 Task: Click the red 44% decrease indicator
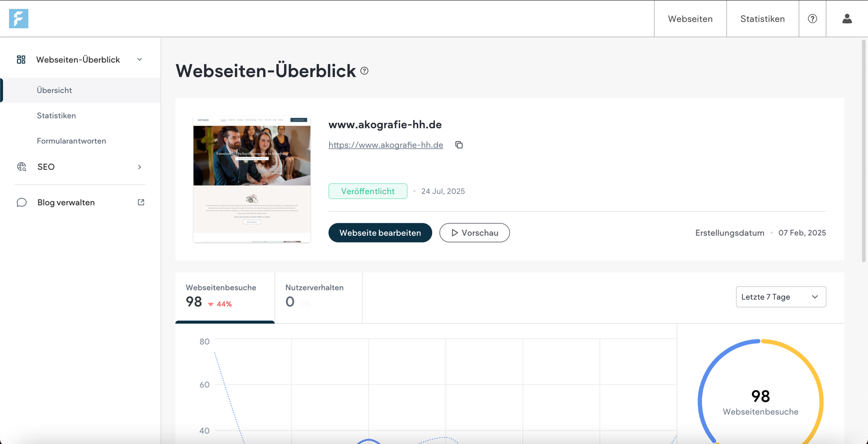click(220, 304)
